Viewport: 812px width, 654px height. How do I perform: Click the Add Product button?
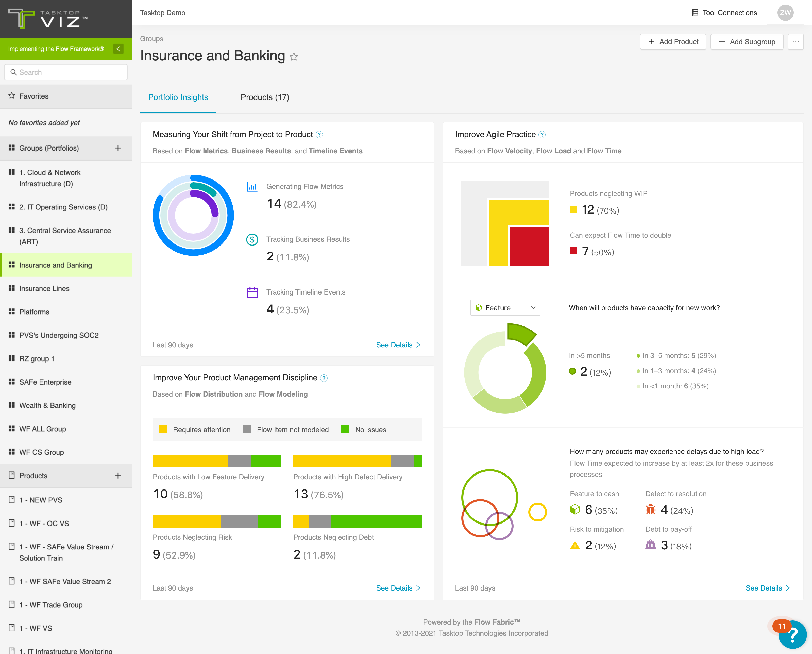[x=673, y=41]
